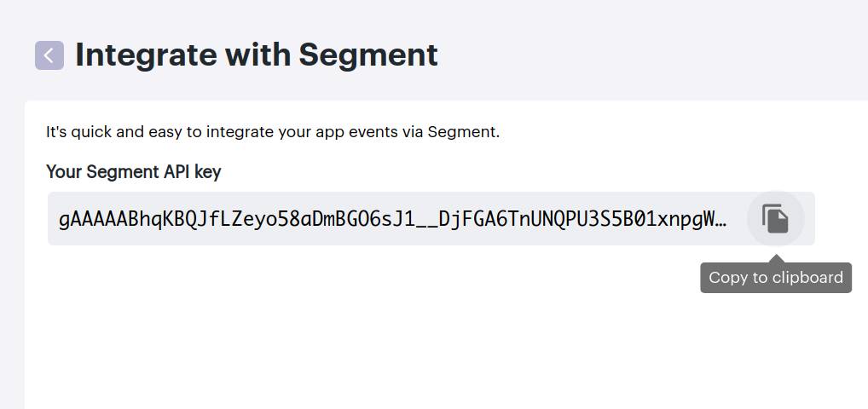Click the 'Integrate with Segment' heading
The image size is (868, 409).
257,55
